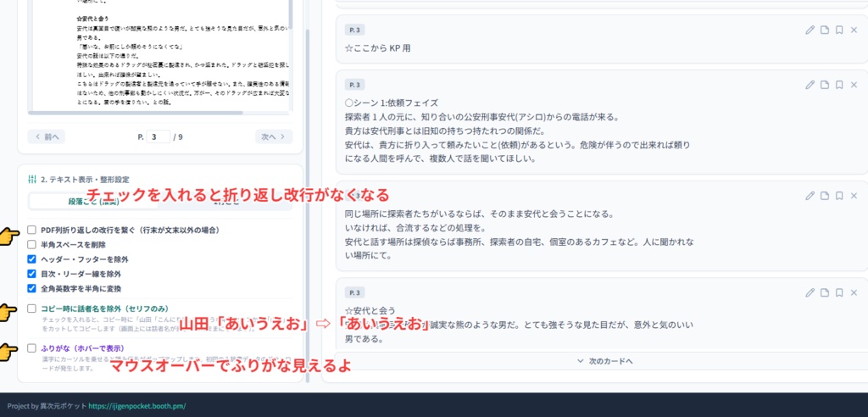This screenshot has height=417, width=868.
Task: Edit the card starting '同じ場所に探索者たち'
Action: [x=810, y=196]
